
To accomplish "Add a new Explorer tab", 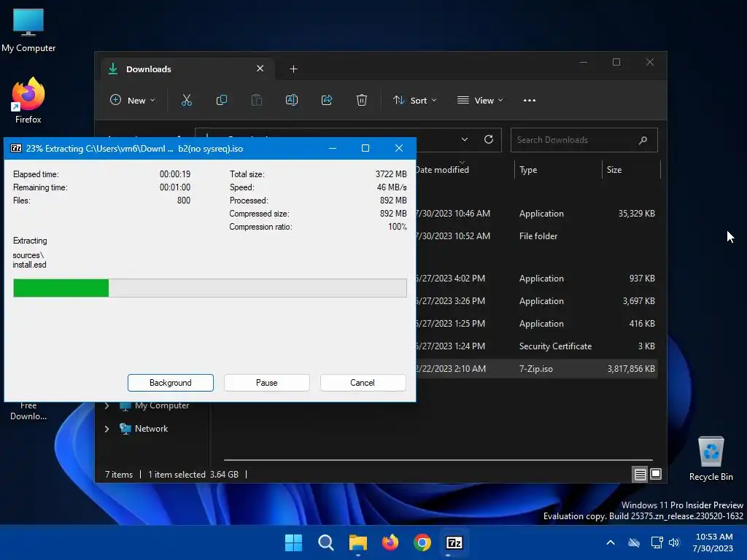I will pyautogui.click(x=293, y=69).
